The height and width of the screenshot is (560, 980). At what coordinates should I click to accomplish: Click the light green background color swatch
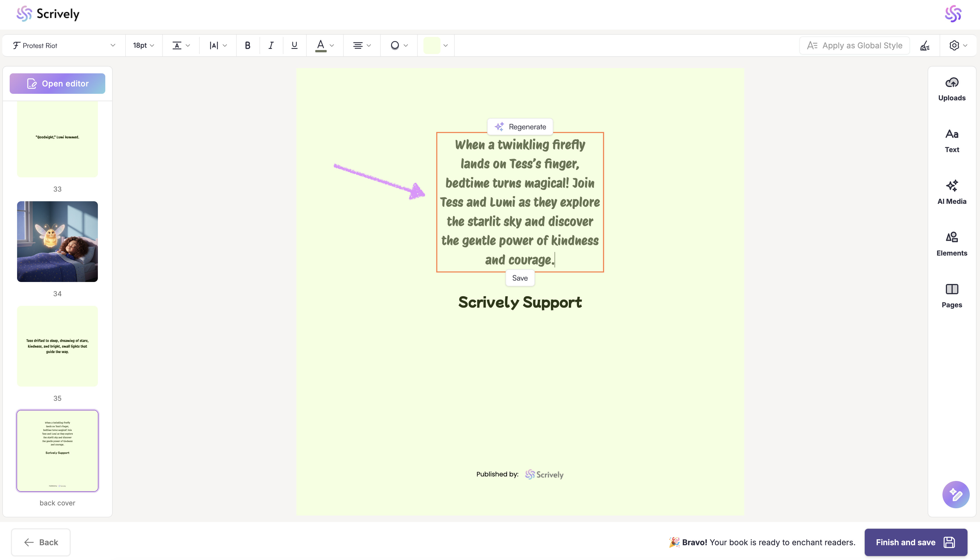(x=431, y=45)
